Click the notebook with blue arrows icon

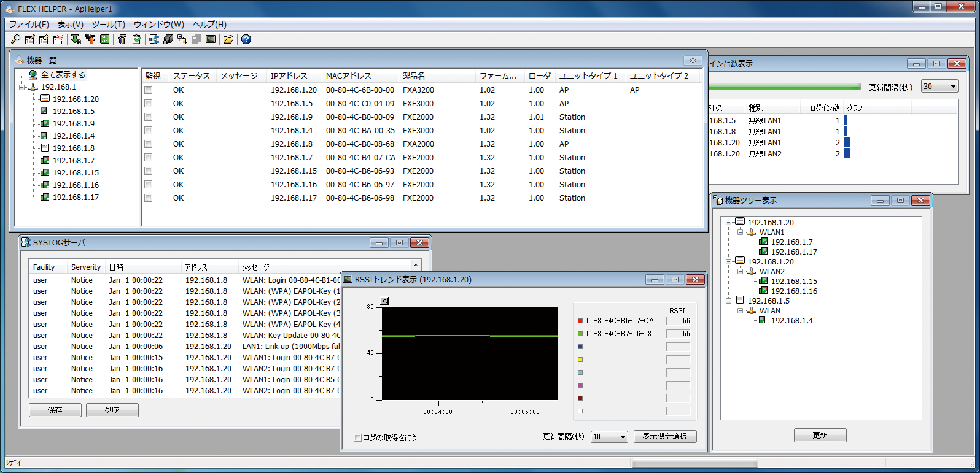pyautogui.click(x=154, y=39)
